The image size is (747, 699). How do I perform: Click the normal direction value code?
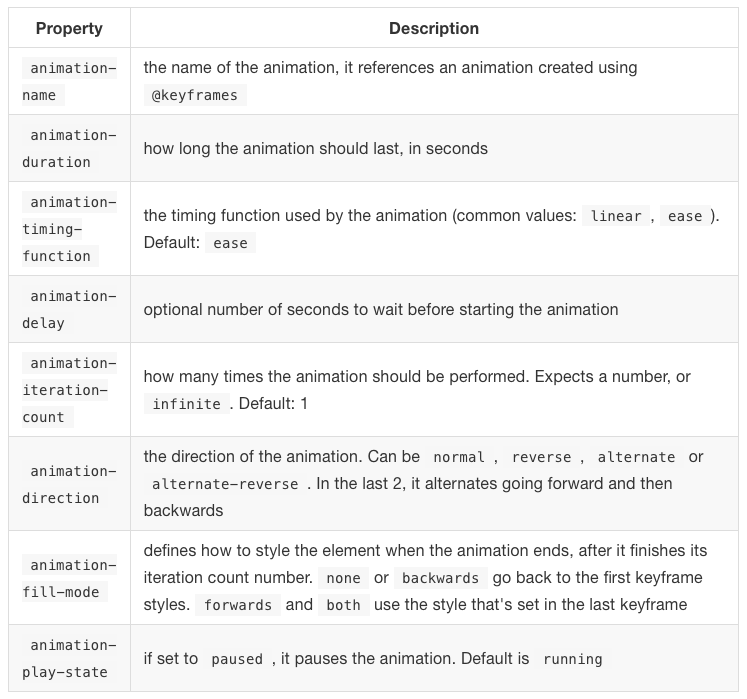(459, 457)
